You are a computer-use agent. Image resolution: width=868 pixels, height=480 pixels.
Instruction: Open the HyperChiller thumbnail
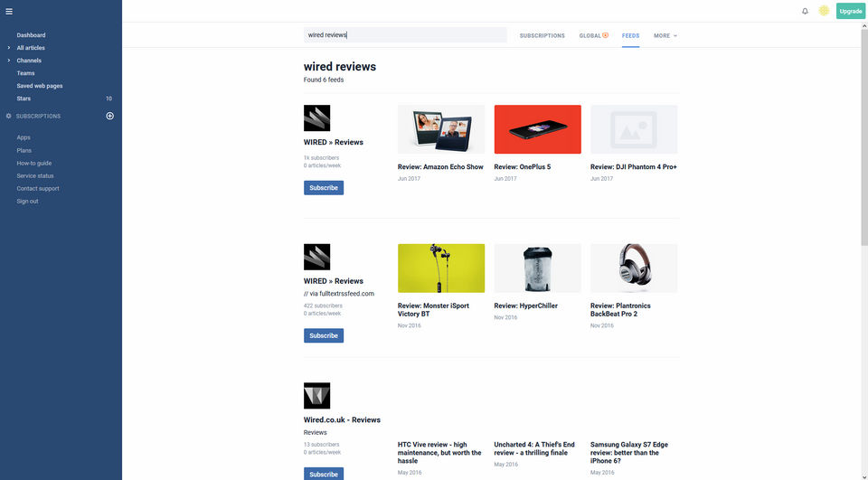click(537, 268)
